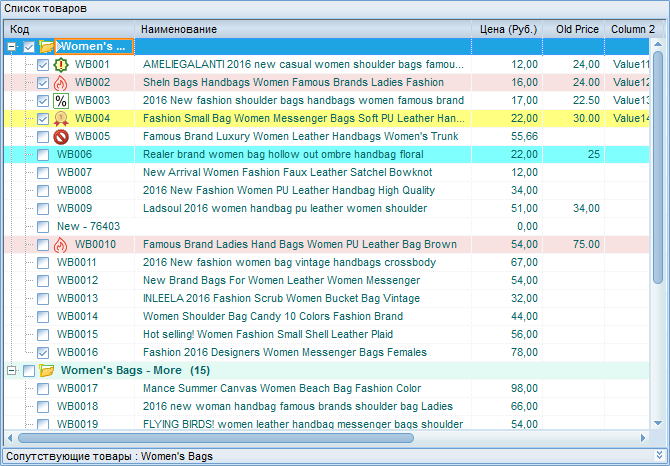Viewport: 670px width, 466px height.
Task: Sort by the Цена (Руб.) column header
Action: (x=508, y=29)
